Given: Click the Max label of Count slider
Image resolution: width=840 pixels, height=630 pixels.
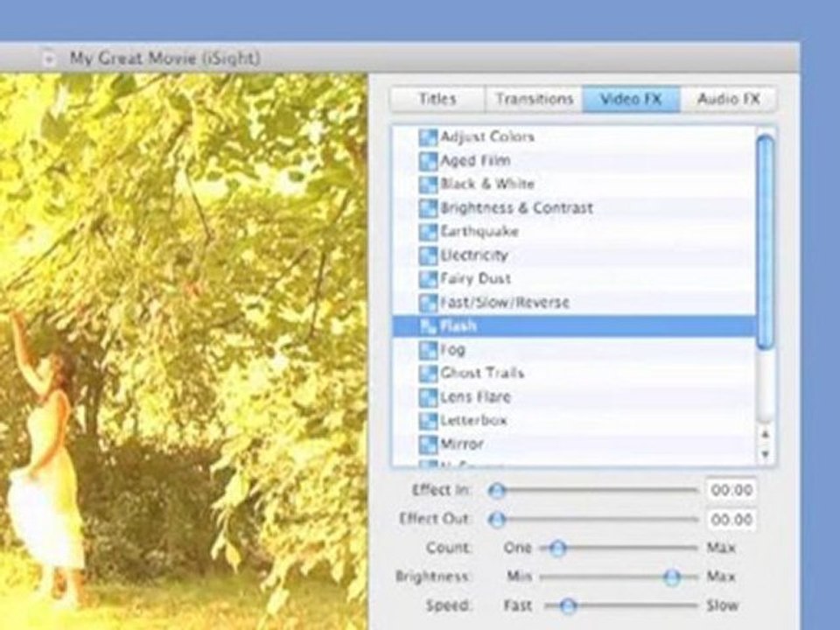Looking at the screenshot, I should [x=720, y=548].
